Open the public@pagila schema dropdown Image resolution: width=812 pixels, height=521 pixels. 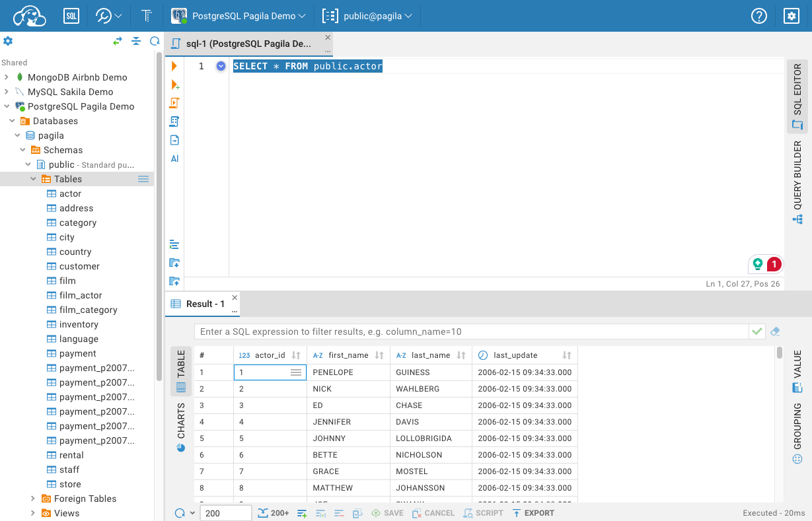(x=367, y=16)
